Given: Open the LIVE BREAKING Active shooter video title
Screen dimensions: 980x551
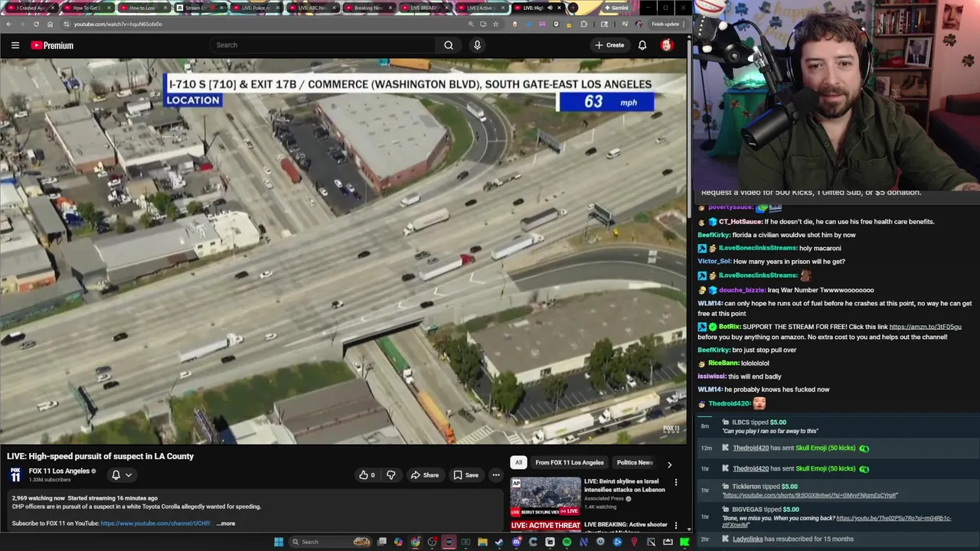Looking at the screenshot, I should (x=626, y=524).
